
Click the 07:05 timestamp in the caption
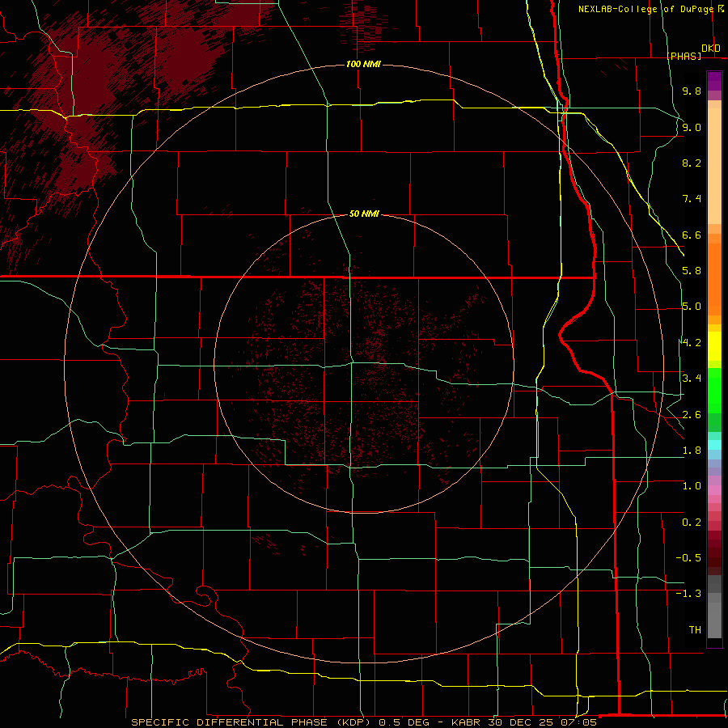[x=580, y=722]
